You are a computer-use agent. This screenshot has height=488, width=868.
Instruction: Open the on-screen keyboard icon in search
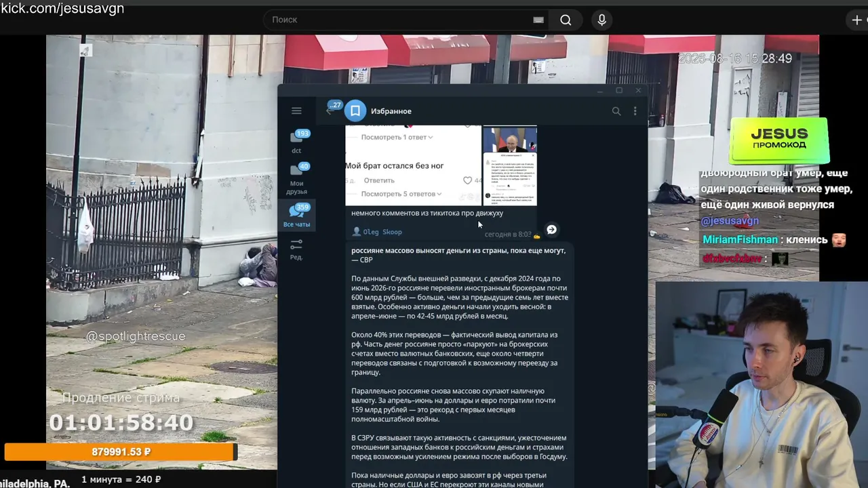point(538,20)
